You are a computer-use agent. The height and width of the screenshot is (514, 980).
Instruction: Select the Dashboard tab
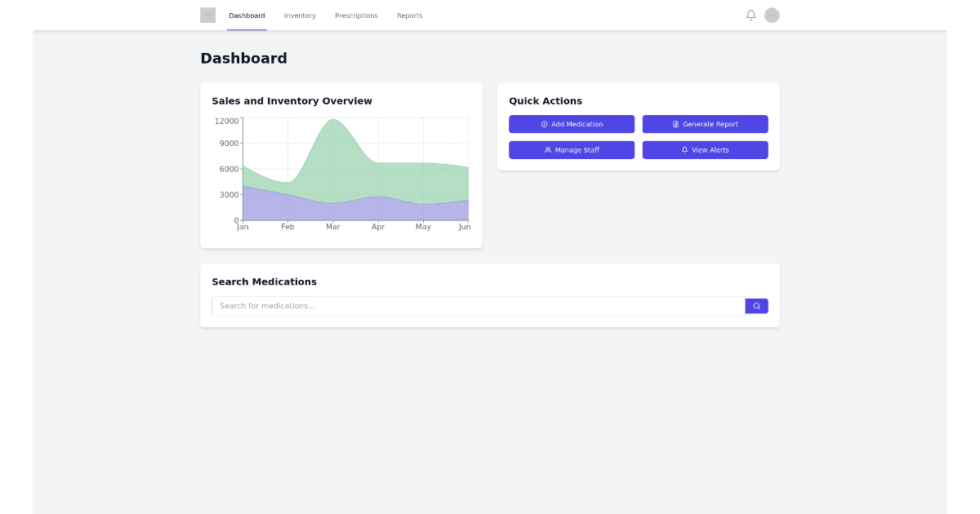click(247, 15)
